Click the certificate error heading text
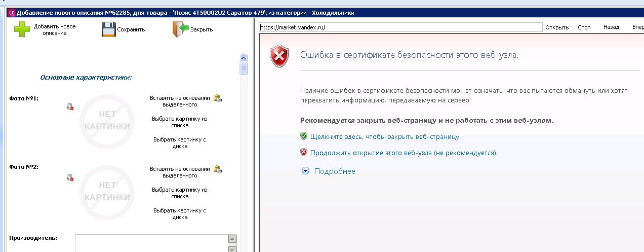The height and width of the screenshot is (252, 644). click(409, 55)
